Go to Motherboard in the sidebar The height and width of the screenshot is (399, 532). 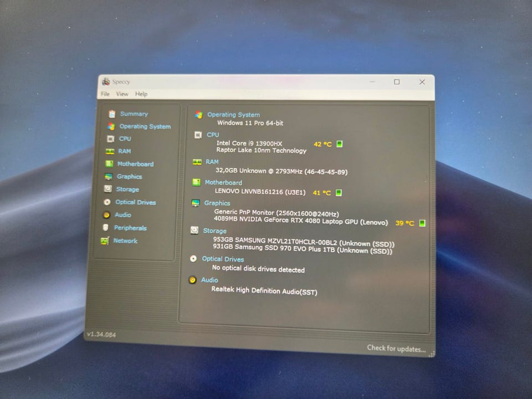coord(135,164)
